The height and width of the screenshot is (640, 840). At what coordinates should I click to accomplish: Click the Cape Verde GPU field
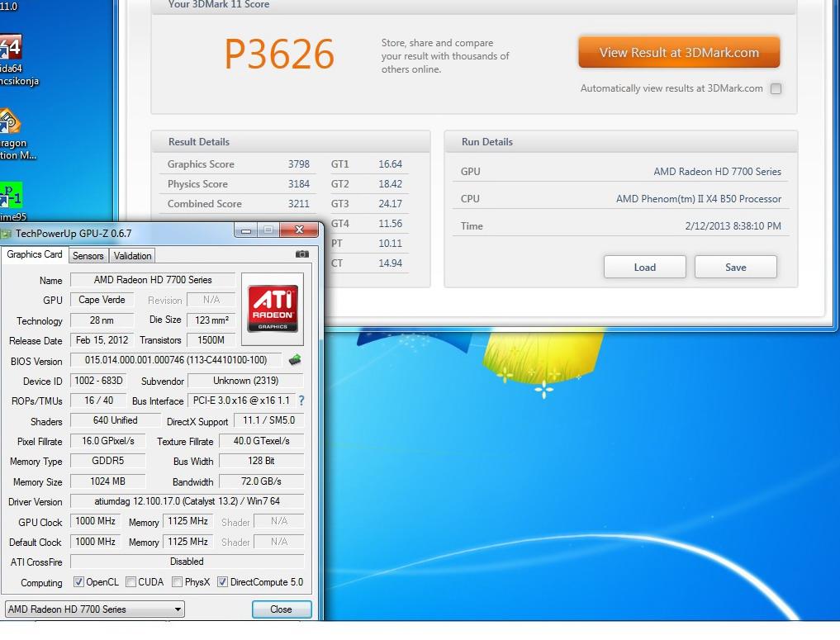coord(102,300)
